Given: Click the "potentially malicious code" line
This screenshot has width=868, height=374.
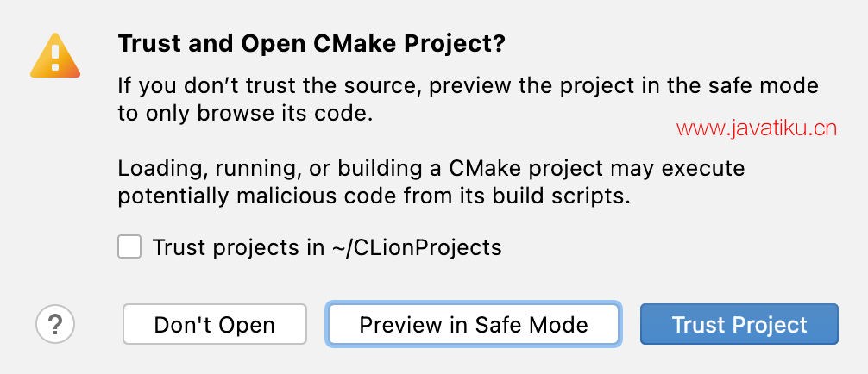Looking at the screenshot, I should click(374, 195).
